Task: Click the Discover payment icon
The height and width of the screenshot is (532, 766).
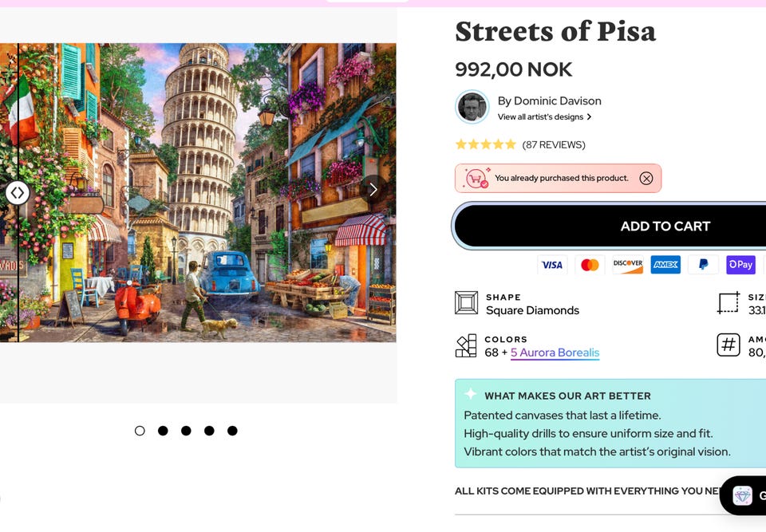Action: 628,265
